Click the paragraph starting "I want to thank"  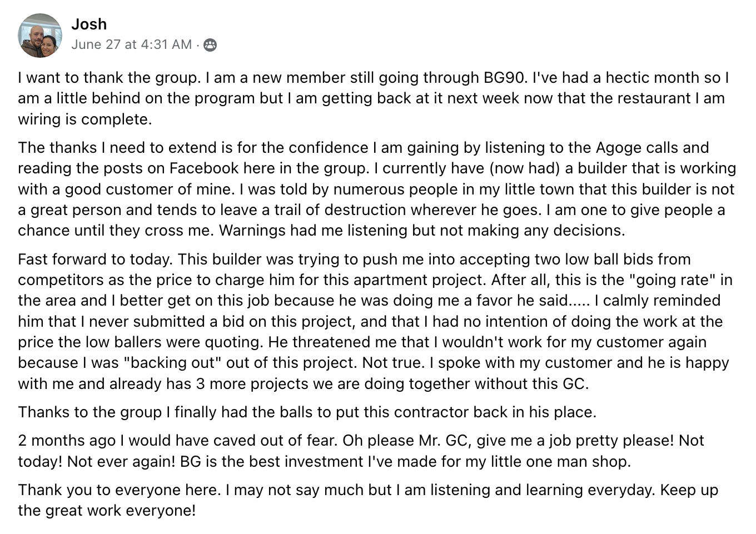372,98
